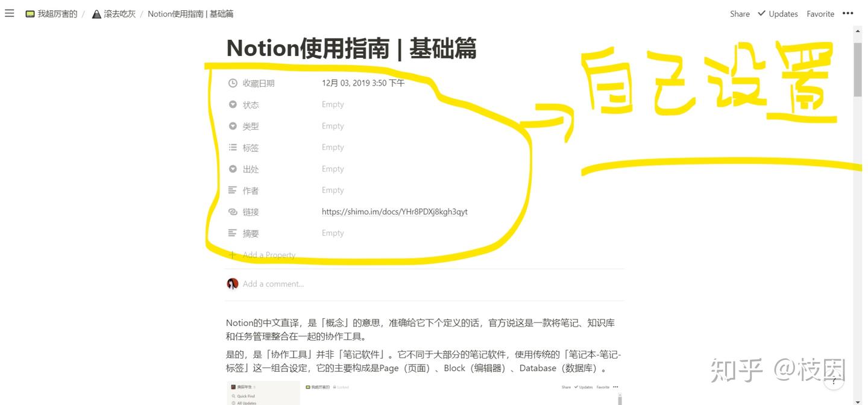Open the 标签 tag selector
Viewport: 868px width, 405px height.
click(x=333, y=147)
